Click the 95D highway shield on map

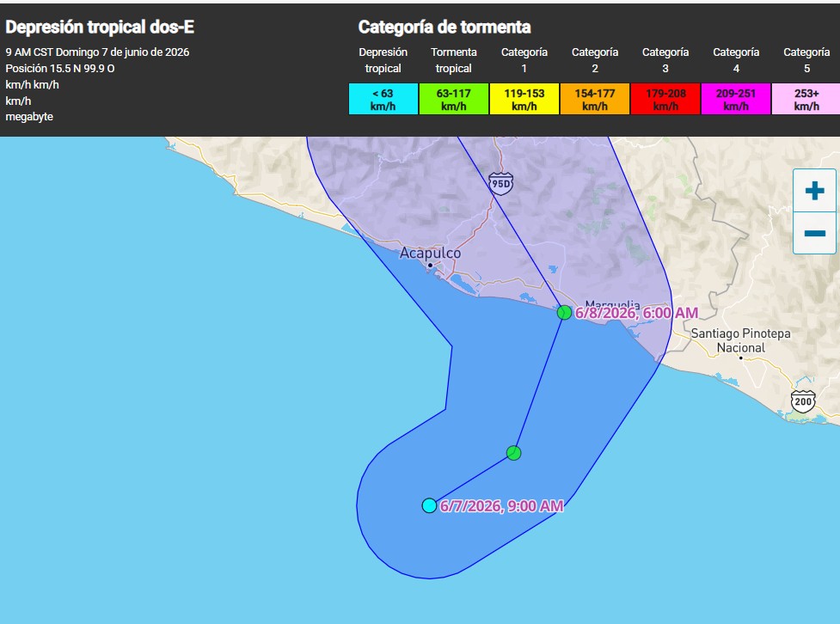click(501, 184)
